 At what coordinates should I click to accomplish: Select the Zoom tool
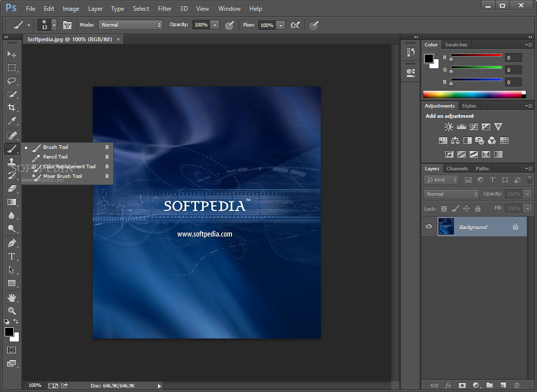(x=11, y=310)
